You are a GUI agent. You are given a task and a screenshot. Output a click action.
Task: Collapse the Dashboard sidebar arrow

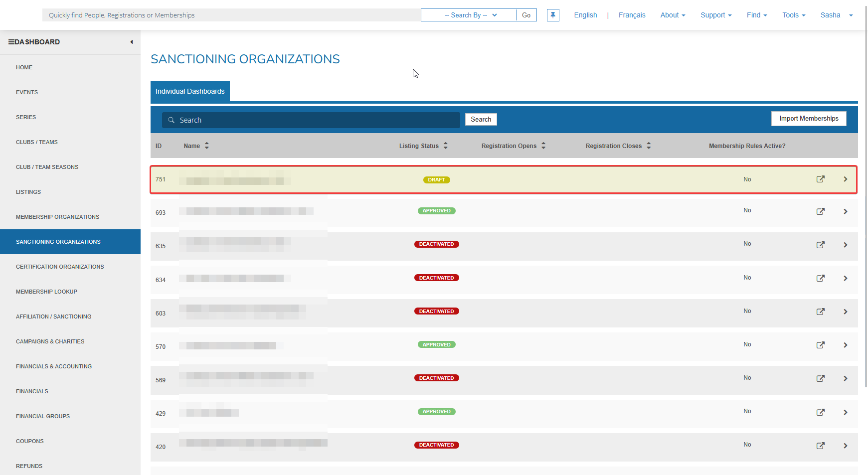[132, 42]
